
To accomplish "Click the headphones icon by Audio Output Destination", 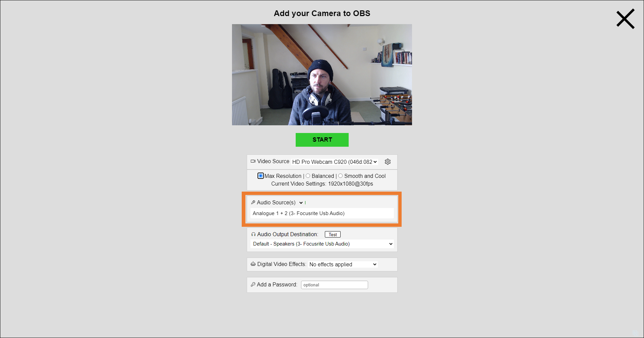I will pyautogui.click(x=253, y=234).
